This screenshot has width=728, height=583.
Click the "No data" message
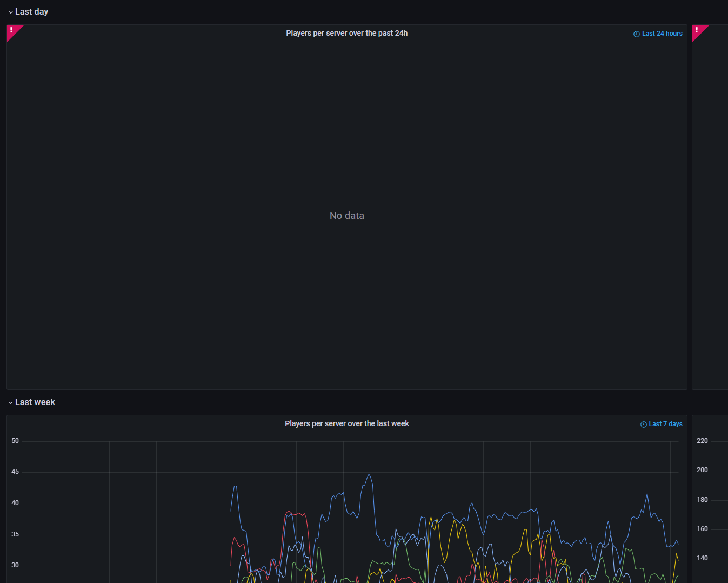346,215
